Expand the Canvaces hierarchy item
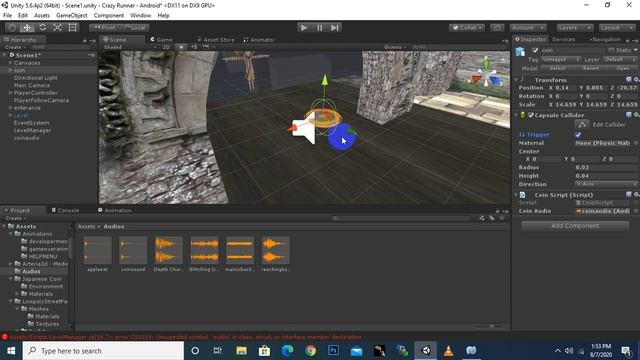640x360 pixels. click(x=10, y=63)
